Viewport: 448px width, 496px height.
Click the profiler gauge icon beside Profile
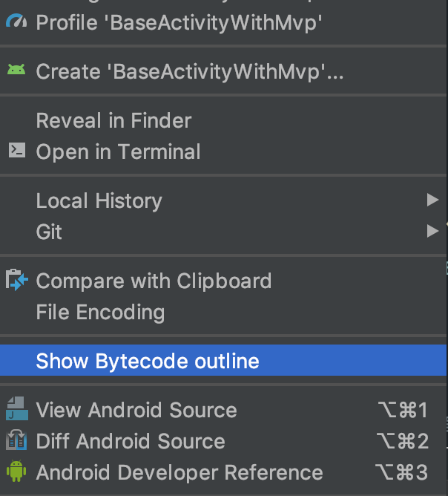point(16,22)
